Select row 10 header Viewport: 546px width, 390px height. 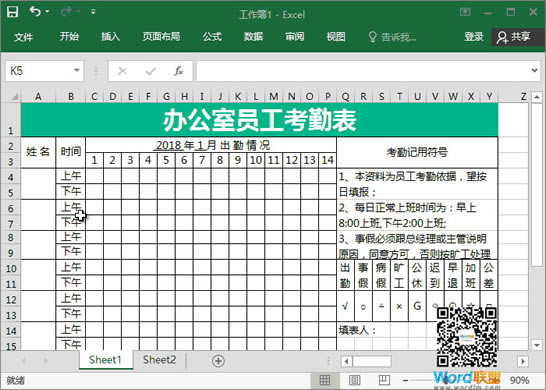point(10,267)
